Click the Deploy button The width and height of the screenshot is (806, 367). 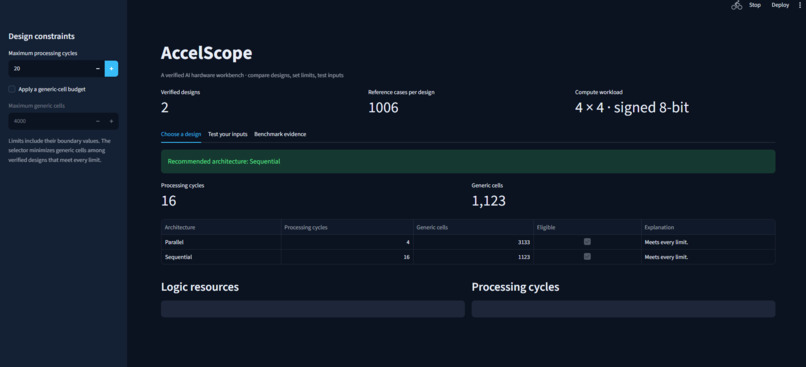[780, 5]
